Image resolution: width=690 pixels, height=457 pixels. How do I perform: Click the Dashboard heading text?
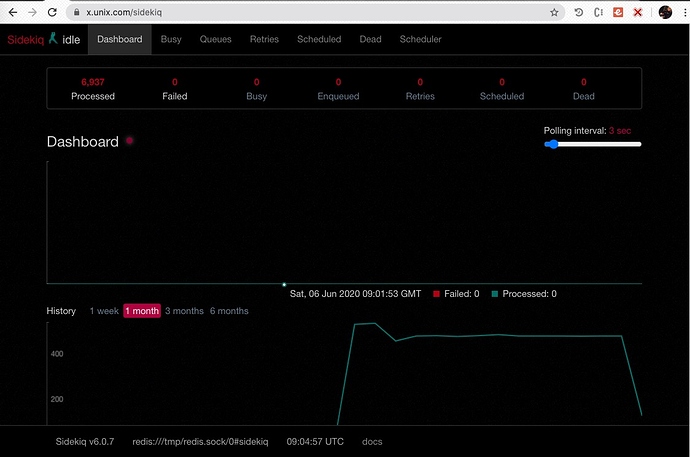pos(83,142)
